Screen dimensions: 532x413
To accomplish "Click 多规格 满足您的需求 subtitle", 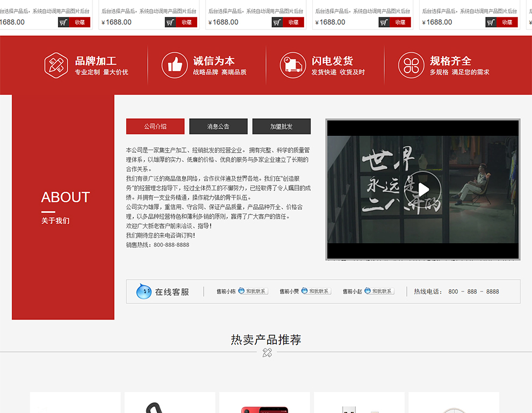I will coord(460,72).
